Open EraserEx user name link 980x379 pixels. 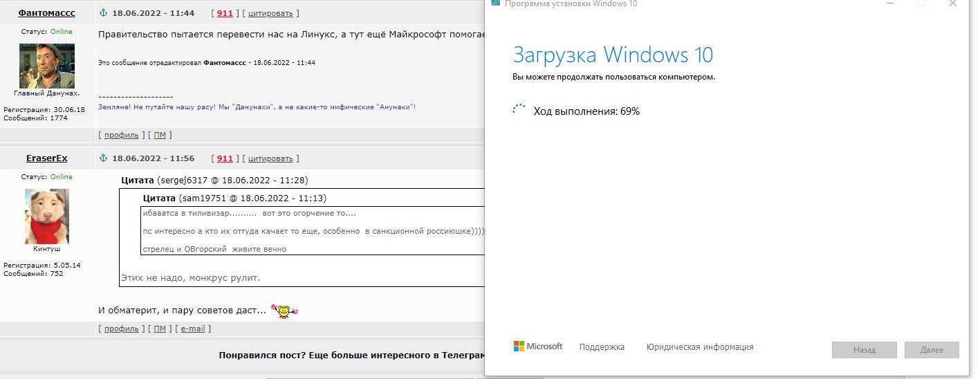46,158
